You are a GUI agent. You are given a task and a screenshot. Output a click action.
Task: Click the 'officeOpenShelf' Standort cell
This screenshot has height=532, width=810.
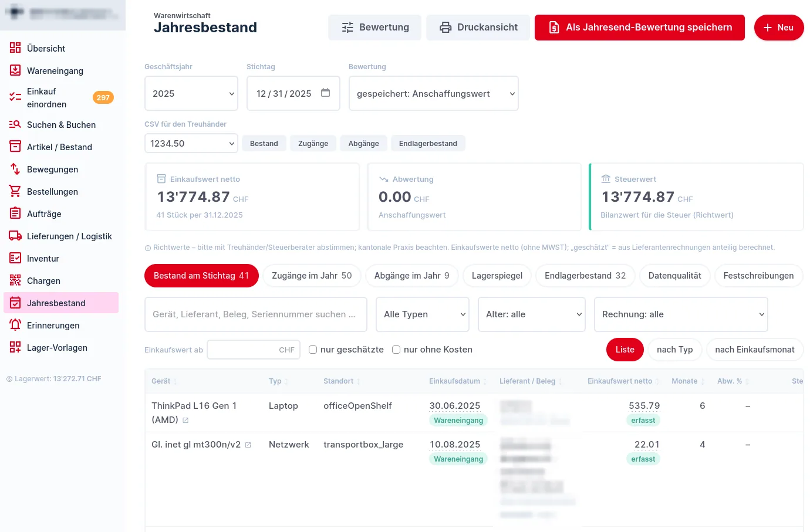pos(357,406)
